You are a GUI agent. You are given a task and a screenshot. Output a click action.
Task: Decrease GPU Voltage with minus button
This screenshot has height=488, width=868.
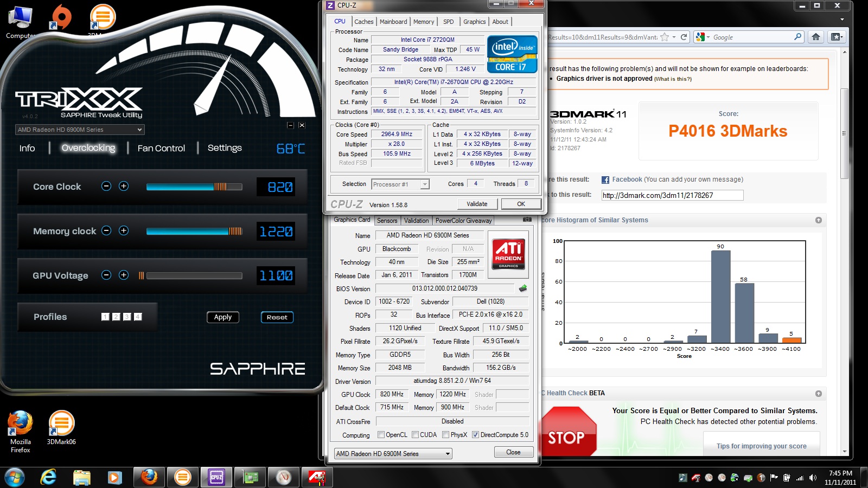[x=106, y=275]
